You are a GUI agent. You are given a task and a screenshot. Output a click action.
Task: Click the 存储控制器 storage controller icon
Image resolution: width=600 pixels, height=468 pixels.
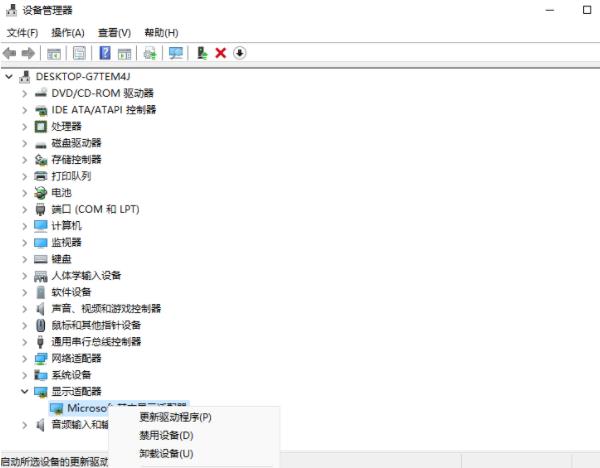pos(41,160)
